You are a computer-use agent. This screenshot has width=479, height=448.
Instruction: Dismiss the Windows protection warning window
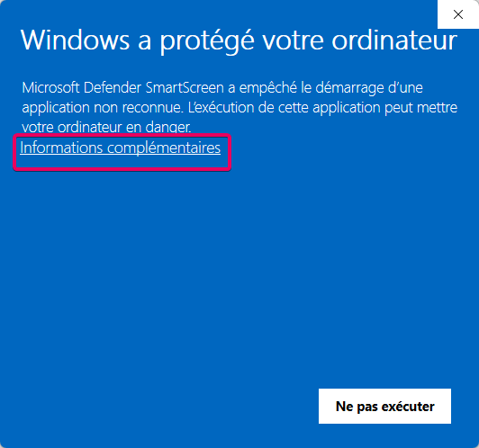458,14
